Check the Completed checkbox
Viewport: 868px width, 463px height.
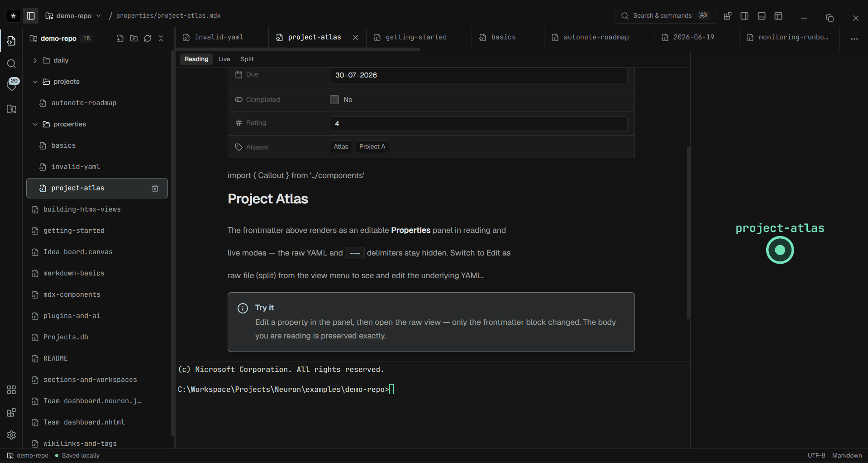[334, 100]
